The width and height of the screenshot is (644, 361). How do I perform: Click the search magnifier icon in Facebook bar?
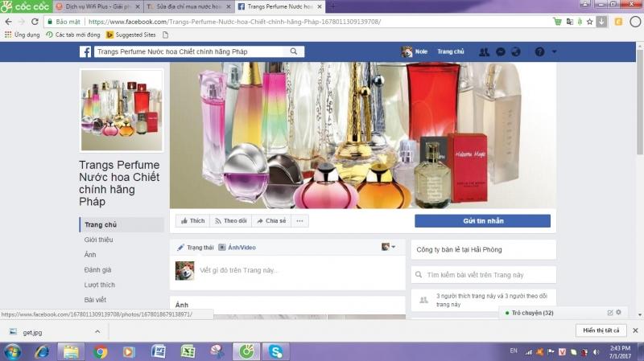[x=294, y=52]
